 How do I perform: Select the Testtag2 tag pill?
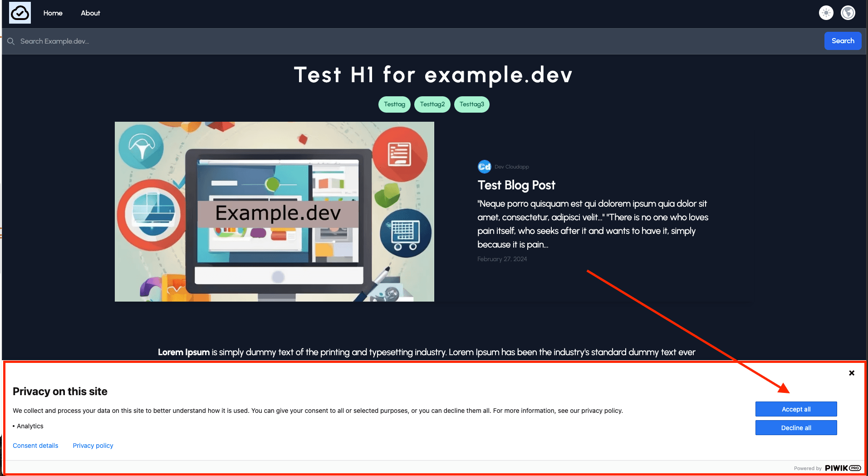[432, 104]
